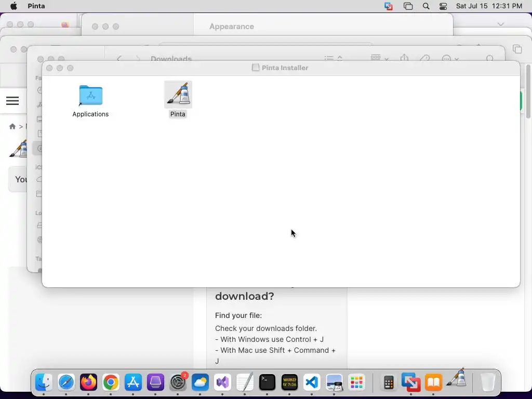Switch to VMware Fusion in the Dock
The image size is (532, 399).
(411, 382)
